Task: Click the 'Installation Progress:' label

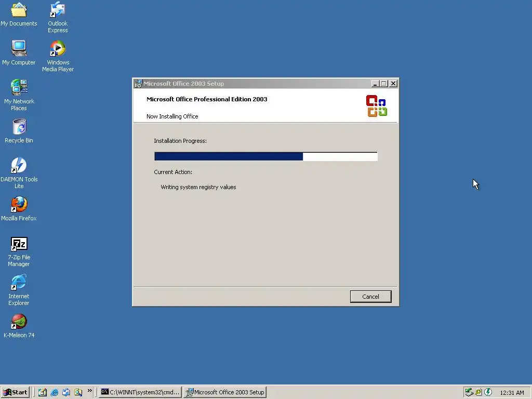Action: pyautogui.click(x=180, y=141)
